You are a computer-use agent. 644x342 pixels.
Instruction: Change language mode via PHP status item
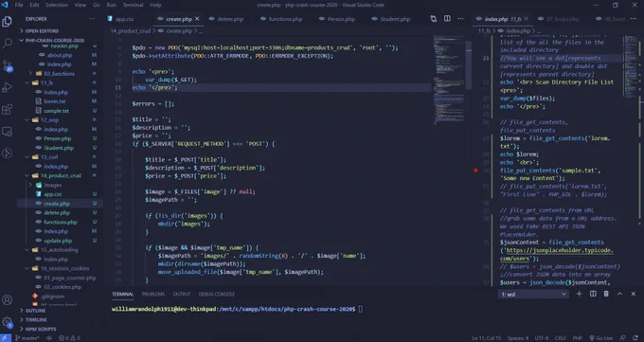pos(577,338)
